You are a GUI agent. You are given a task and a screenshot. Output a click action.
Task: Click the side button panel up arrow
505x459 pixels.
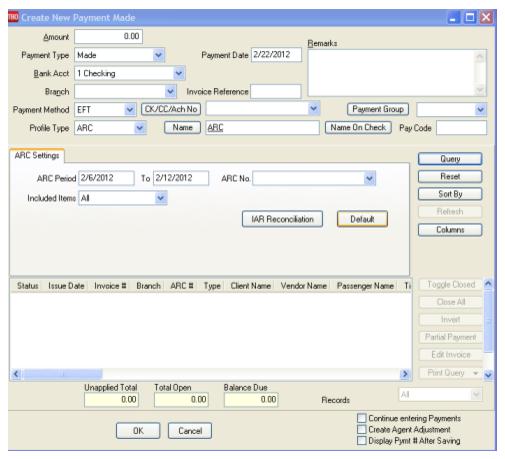click(488, 284)
